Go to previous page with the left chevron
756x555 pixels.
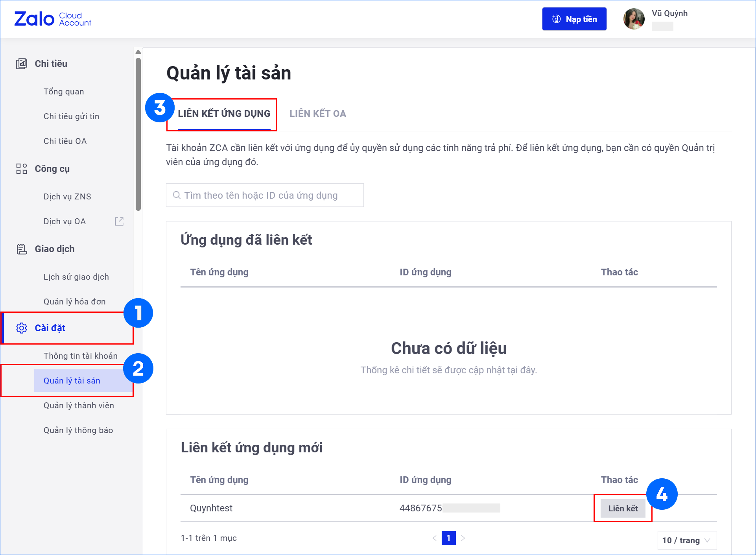click(x=435, y=538)
